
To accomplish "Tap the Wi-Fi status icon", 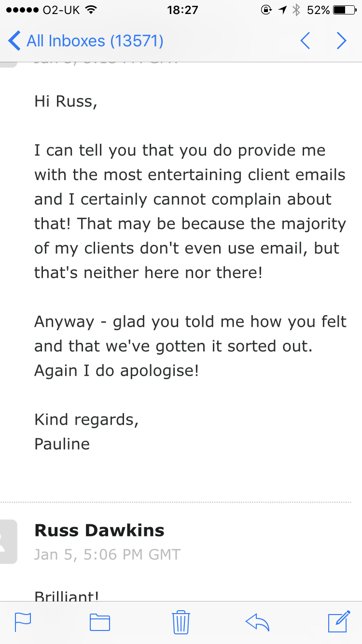I will coord(90,10).
